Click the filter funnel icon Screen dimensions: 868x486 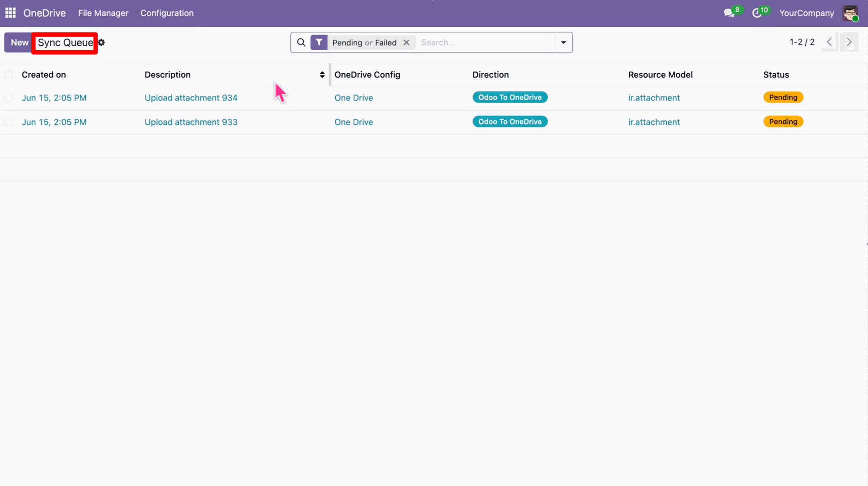click(x=319, y=43)
